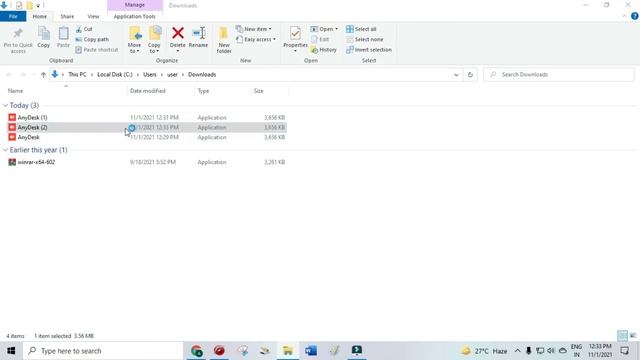The width and height of the screenshot is (640, 360).
Task: Click Local Disk (C:) in address path
Action: [115, 75]
